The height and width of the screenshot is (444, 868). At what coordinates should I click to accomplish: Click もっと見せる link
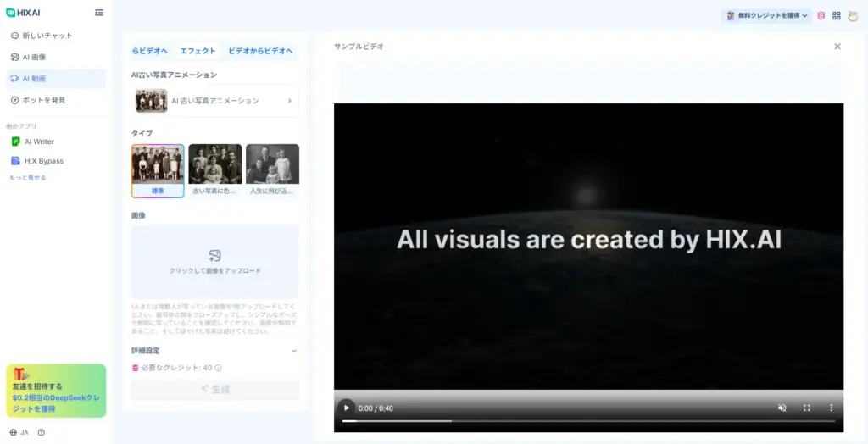[28, 178]
